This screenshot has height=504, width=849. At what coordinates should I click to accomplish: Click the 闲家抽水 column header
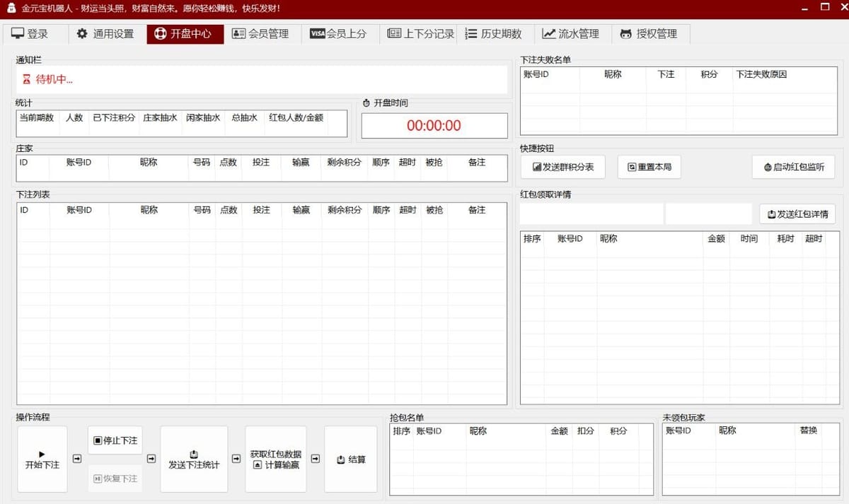point(203,118)
